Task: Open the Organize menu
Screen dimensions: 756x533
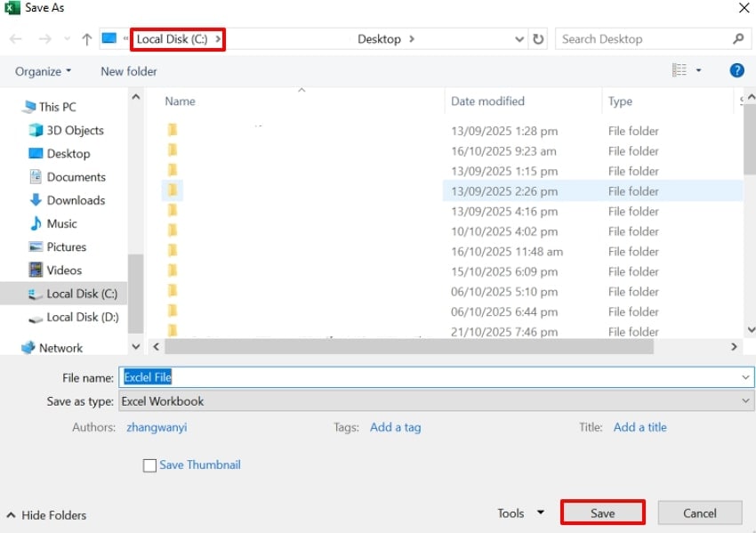Action: [x=43, y=71]
